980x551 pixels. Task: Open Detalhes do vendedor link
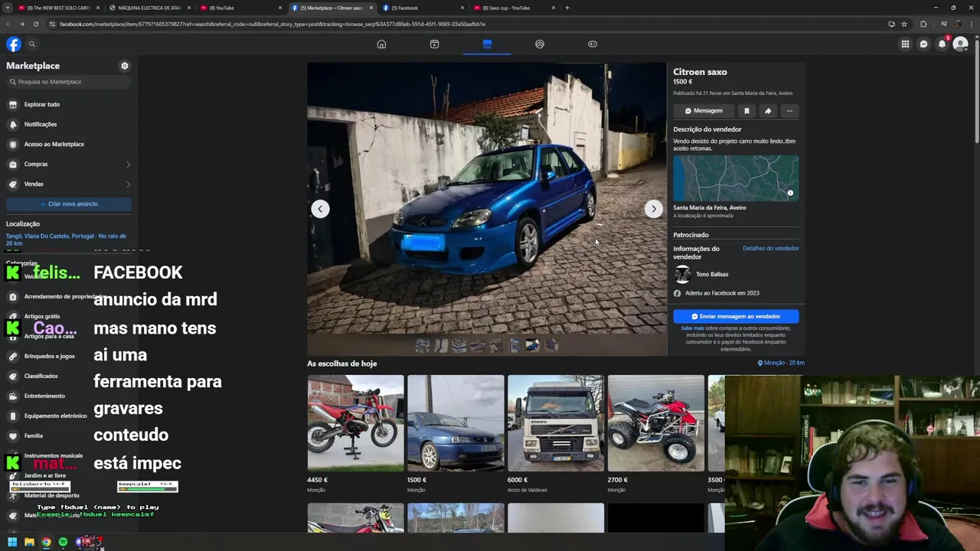pos(770,248)
